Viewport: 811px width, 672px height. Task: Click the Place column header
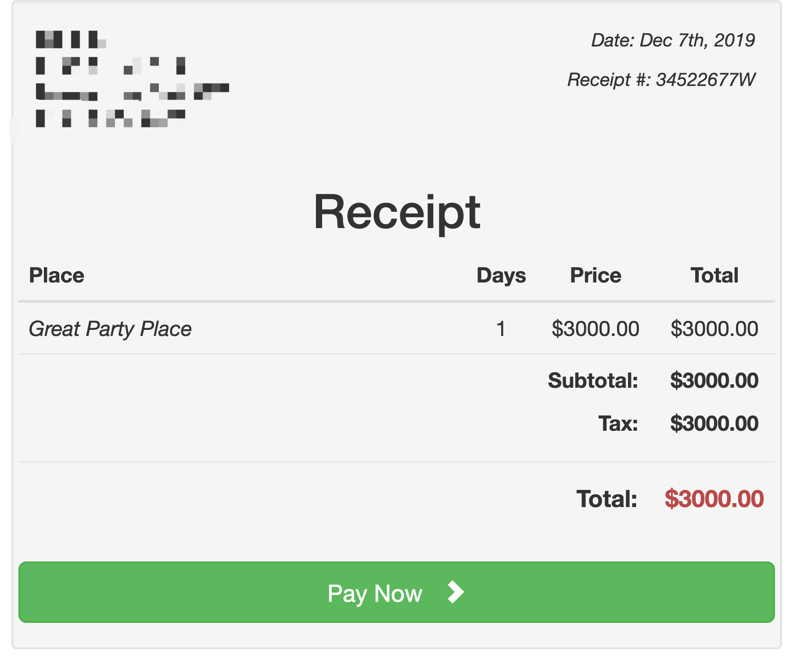[x=57, y=275]
